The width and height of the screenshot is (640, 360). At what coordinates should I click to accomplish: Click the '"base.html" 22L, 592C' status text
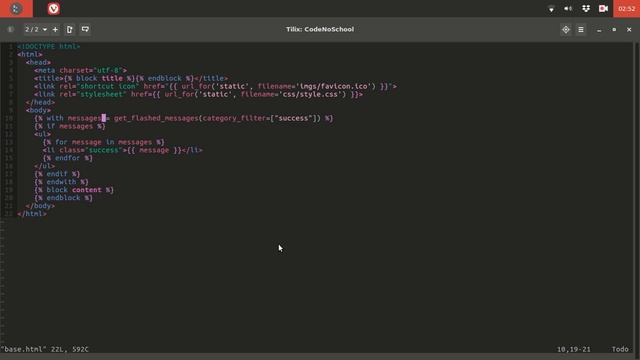pyautogui.click(x=44, y=349)
